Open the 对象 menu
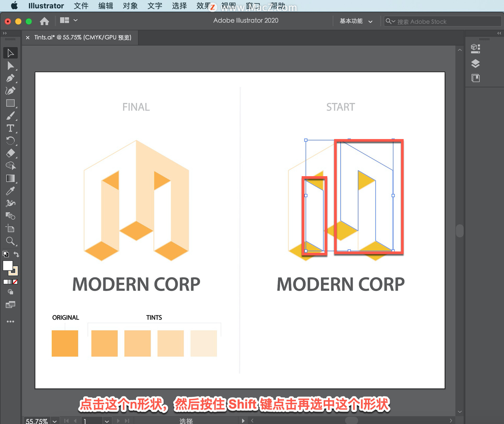Viewport: 504px width, 424px height. click(x=130, y=6)
